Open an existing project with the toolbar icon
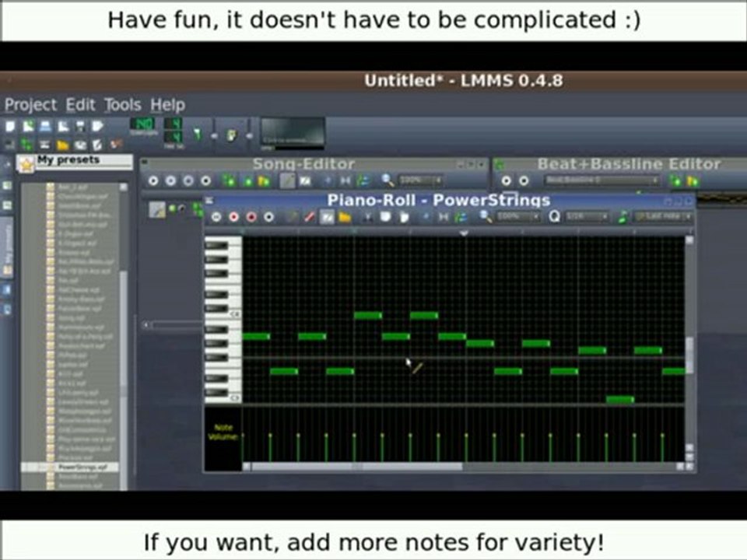747x560 pixels. pyautogui.click(x=46, y=126)
